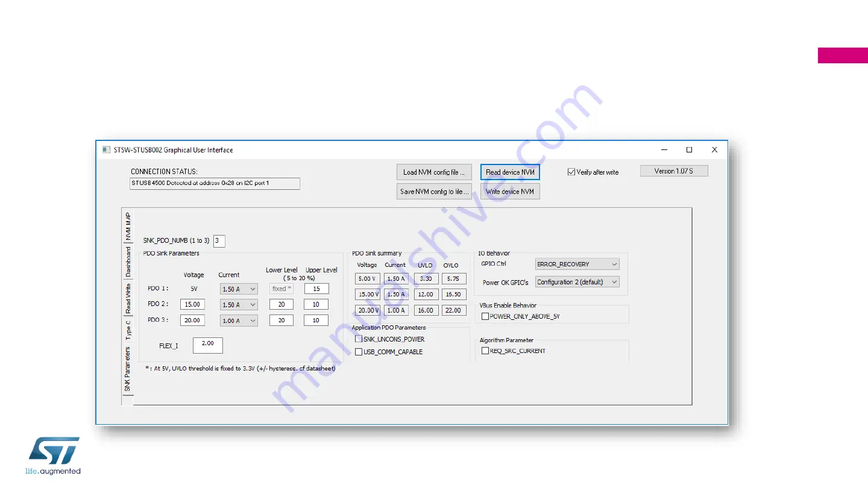Open PDO 1 current dropdown
This screenshot has width=868, height=488.
239,289
